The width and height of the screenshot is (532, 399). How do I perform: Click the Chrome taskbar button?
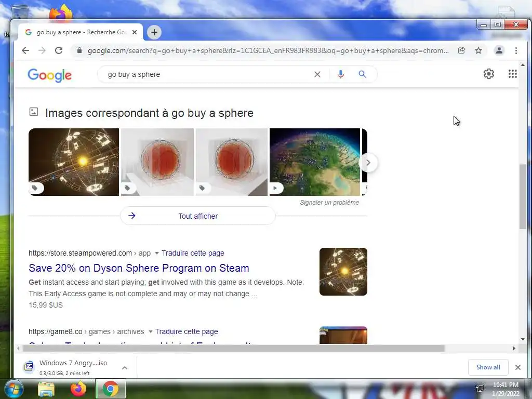[111, 389]
